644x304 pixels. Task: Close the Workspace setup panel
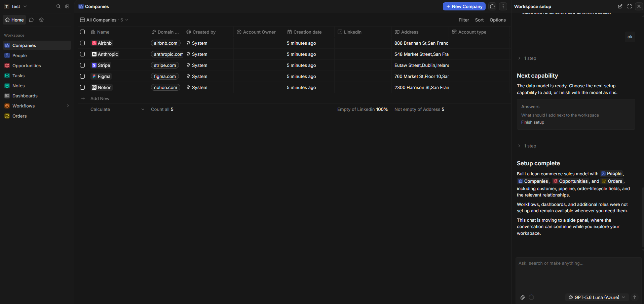pyautogui.click(x=639, y=6)
